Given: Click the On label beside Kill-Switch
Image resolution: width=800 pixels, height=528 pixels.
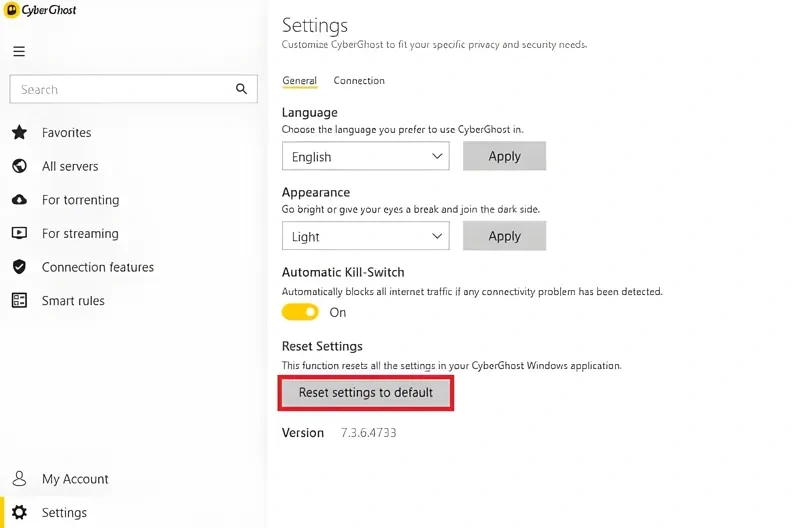Looking at the screenshot, I should 338,312.
